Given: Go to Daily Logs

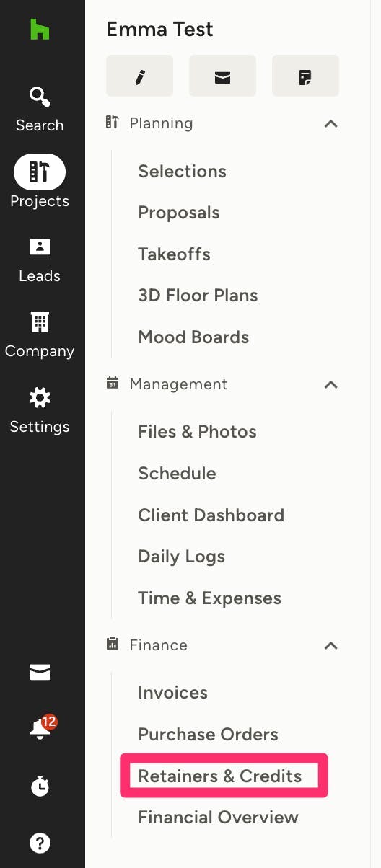Looking at the screenshot, I should (x=181, y=557).
